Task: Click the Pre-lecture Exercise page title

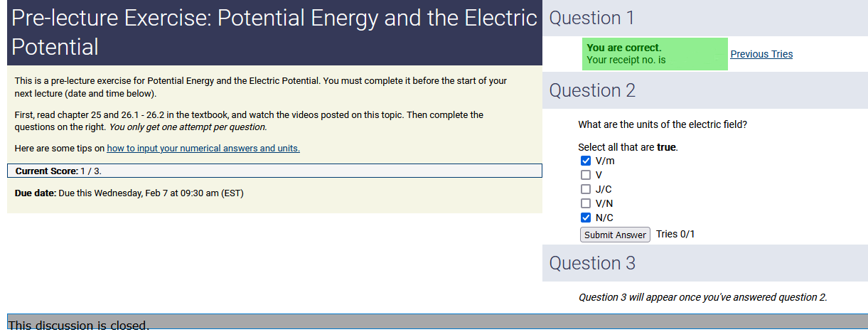Action: (x=274, y=33)
